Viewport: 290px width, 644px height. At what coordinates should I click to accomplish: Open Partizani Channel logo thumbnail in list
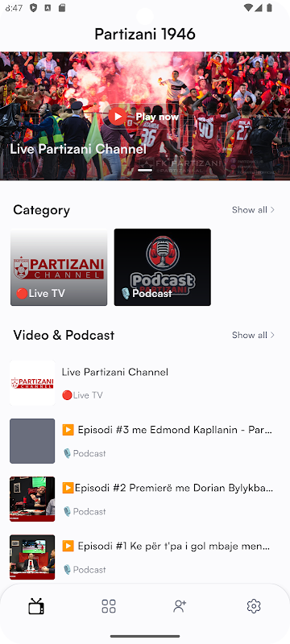(32, 383)
